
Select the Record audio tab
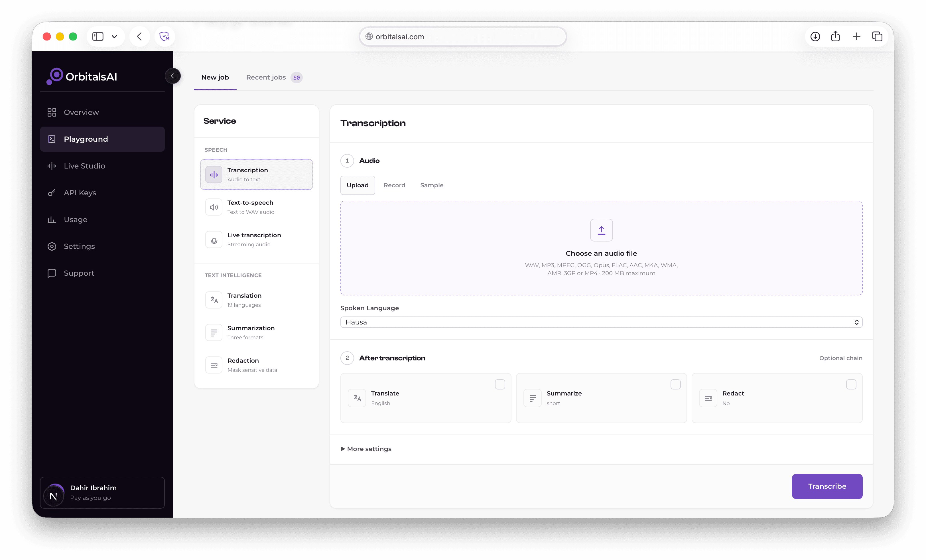pos(394,185)
